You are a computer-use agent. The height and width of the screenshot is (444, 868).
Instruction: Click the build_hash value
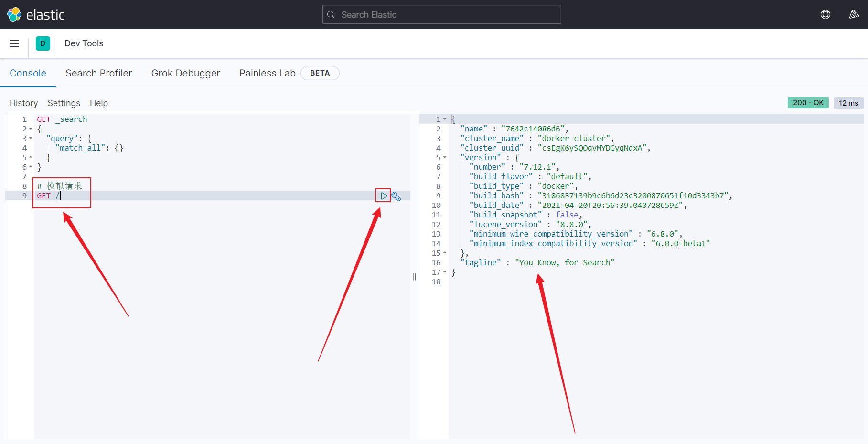pyautogui.click(x=633, y=195)
